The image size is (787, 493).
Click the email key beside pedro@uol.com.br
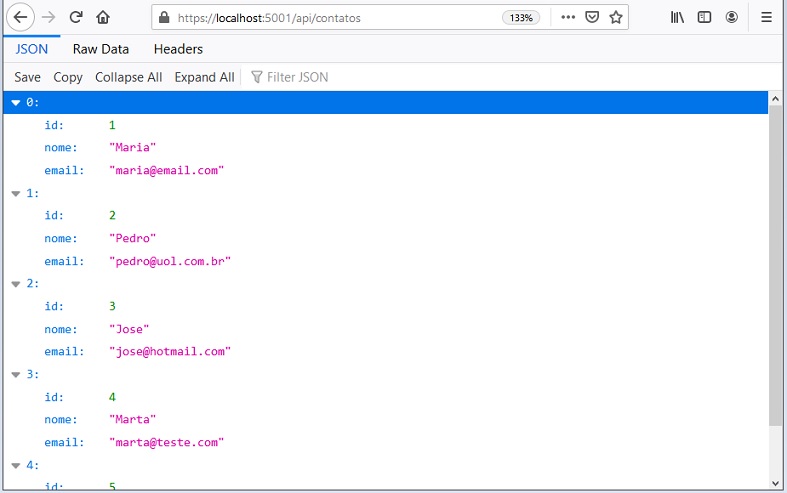pos(64,261)
